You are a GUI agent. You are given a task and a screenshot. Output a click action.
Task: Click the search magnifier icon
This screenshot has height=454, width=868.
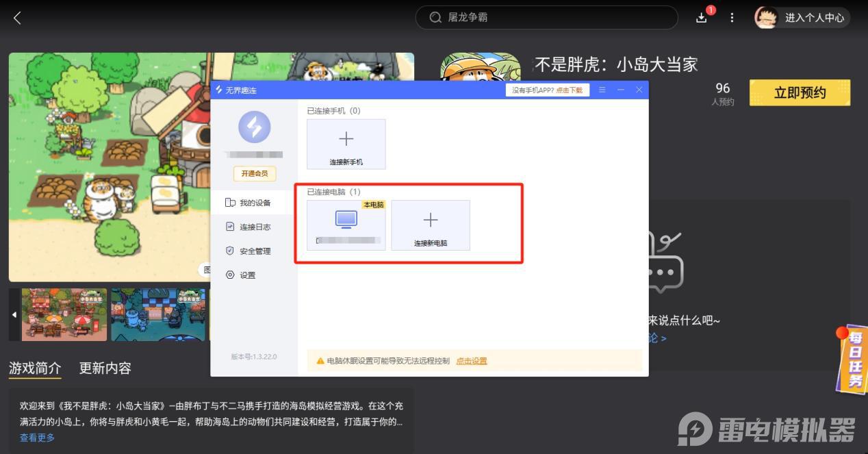coord(435,17)
